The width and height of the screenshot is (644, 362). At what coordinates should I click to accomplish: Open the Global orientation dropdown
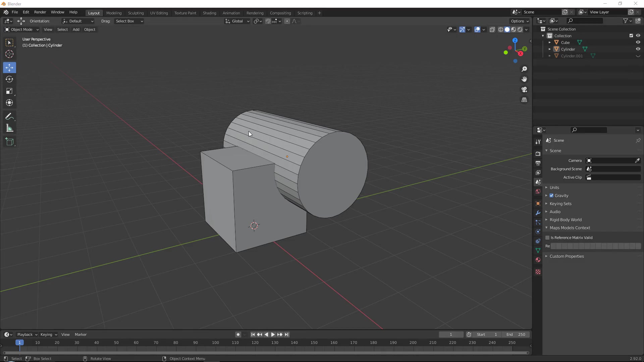237,21
